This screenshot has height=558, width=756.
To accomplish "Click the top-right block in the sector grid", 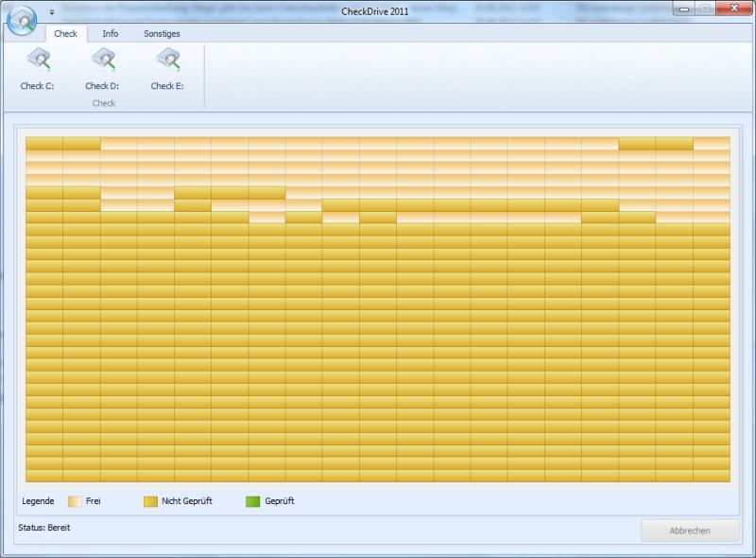I will [712, 144].
